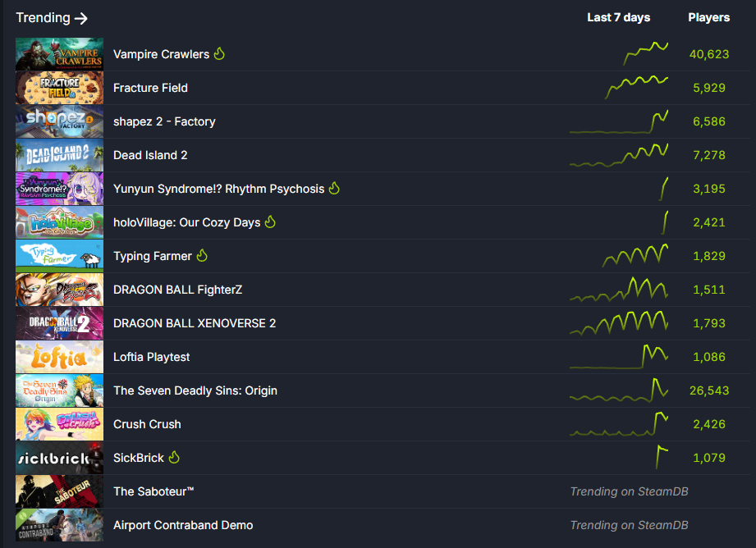Open The Saboteur title link

pyautogui.click(x=153, y=491)
